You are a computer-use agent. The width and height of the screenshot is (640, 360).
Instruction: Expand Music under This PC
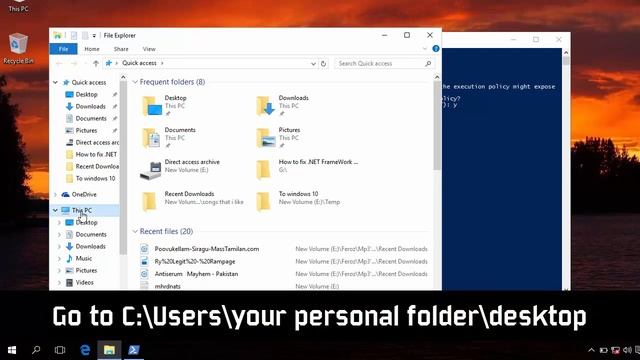60,259
